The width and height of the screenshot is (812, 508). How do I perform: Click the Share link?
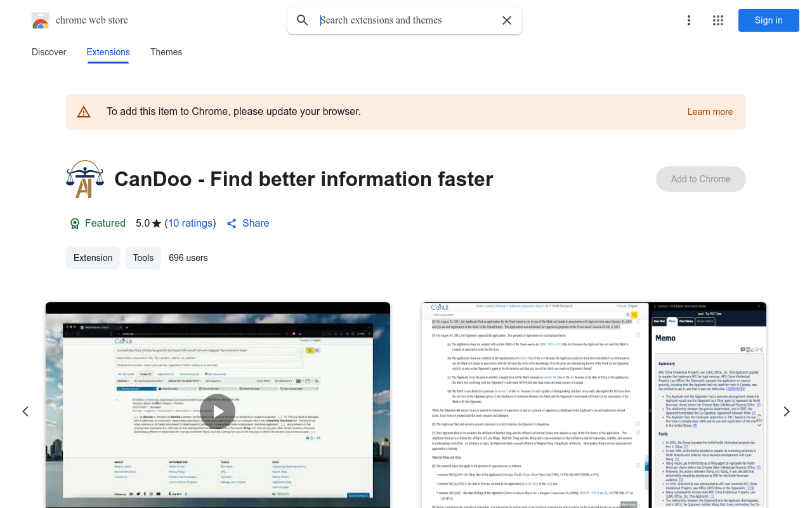256,224
